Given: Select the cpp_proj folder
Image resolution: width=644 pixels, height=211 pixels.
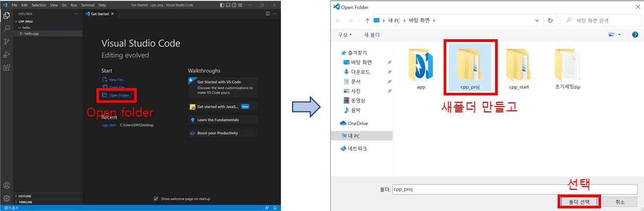Looking at the screenshot, I should [x=470, y=67].
